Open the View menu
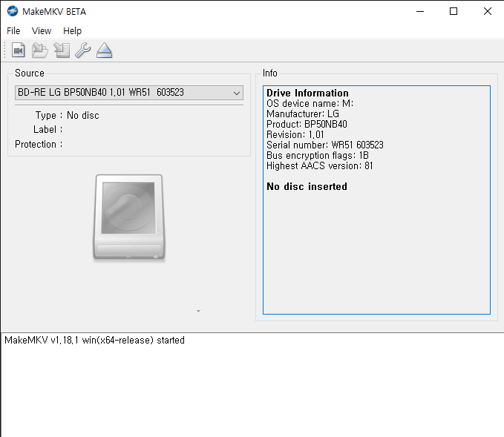Screen dimensions: 504x437 42,31
